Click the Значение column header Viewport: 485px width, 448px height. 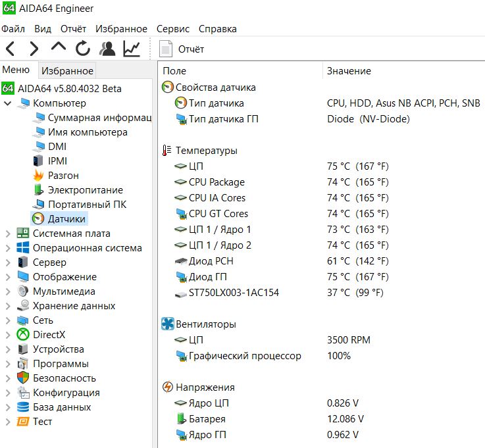pyautogui.click(x=349, y=71)
